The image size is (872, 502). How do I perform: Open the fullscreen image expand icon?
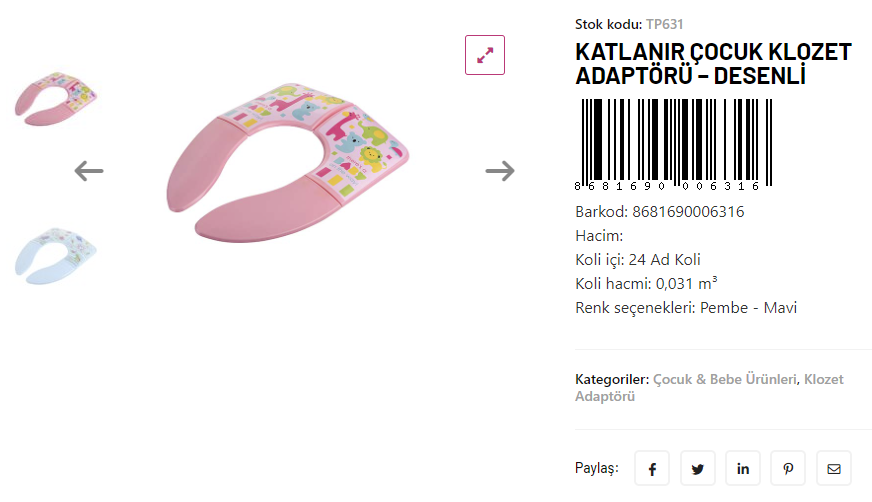click(x=485, y=55)
